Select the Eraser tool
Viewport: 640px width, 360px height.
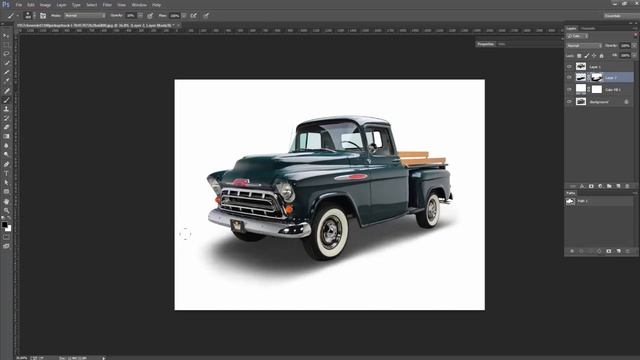(x=6, y=127)
